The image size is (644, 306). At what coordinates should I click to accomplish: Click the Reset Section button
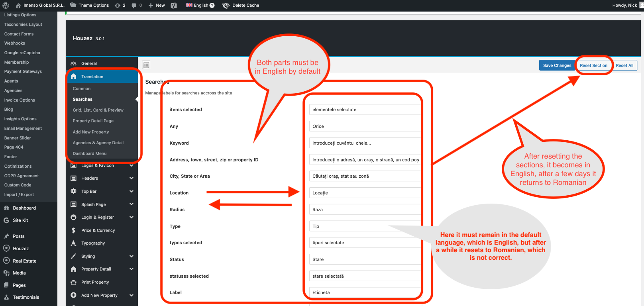click(x=593, y=65)
